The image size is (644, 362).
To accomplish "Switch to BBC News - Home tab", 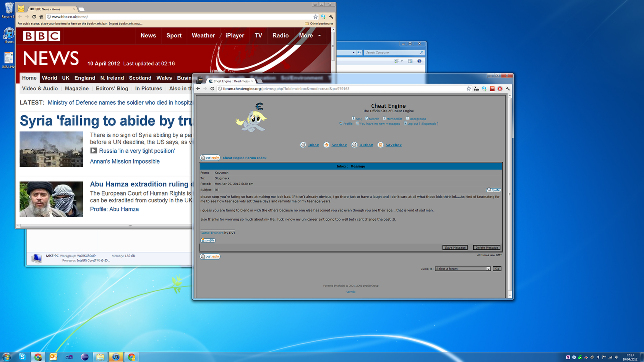I will 52,9.
